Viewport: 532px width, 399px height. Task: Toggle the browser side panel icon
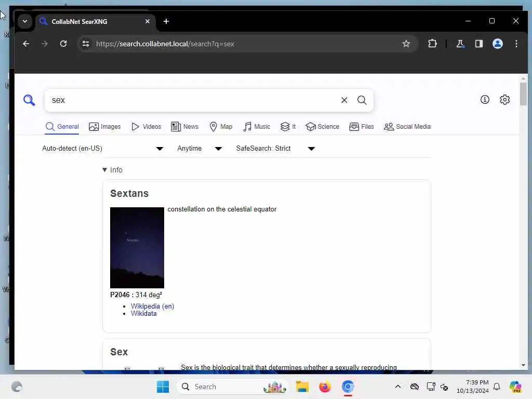(478, 44)
